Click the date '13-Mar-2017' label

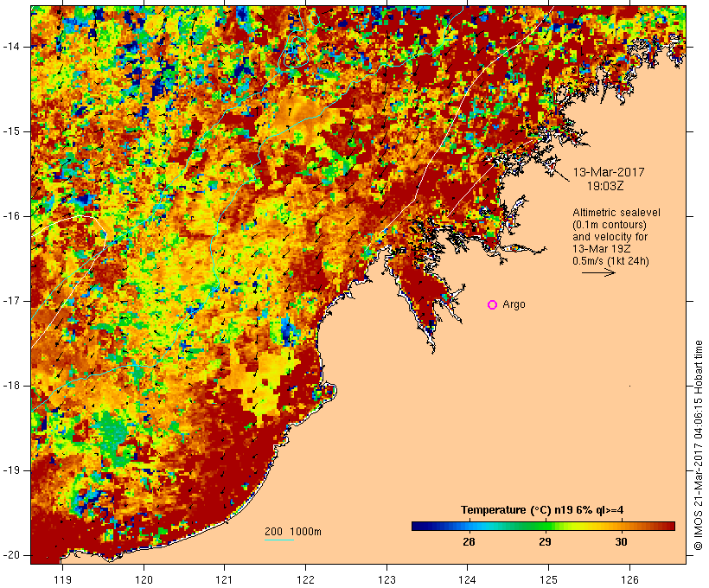point(609,172)
